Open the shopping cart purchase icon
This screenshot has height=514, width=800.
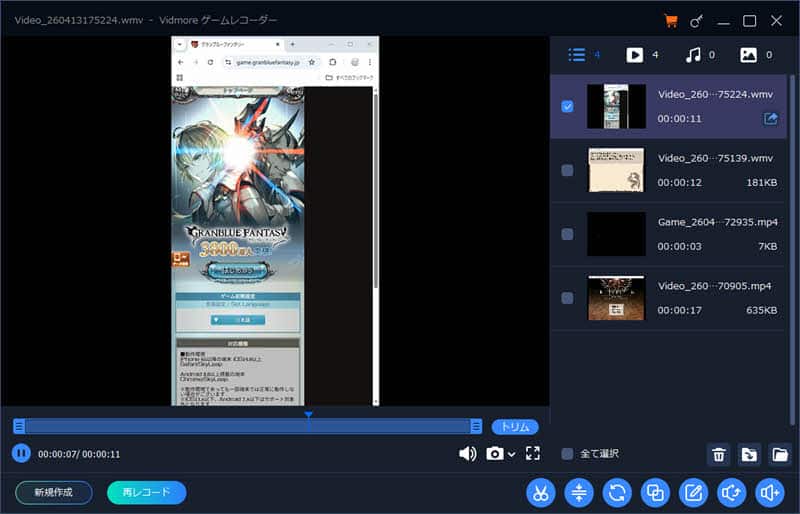(x=671, y=21)
